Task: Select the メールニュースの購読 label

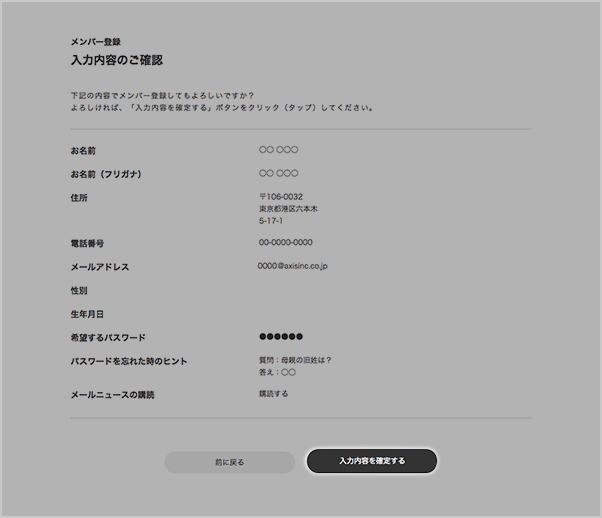Action: pyautogui.click(x=112, y=395)
